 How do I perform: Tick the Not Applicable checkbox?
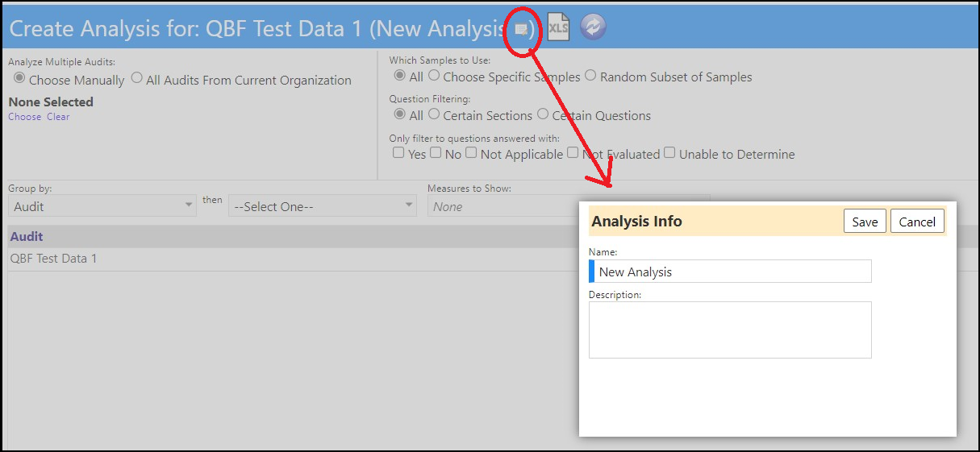click(471, 152)
